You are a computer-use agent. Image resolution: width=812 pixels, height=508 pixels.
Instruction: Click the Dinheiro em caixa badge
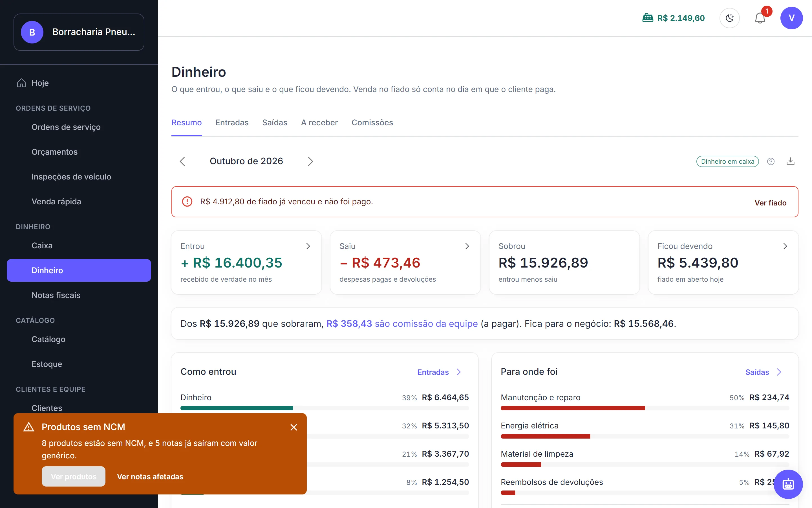pos(727,162)
